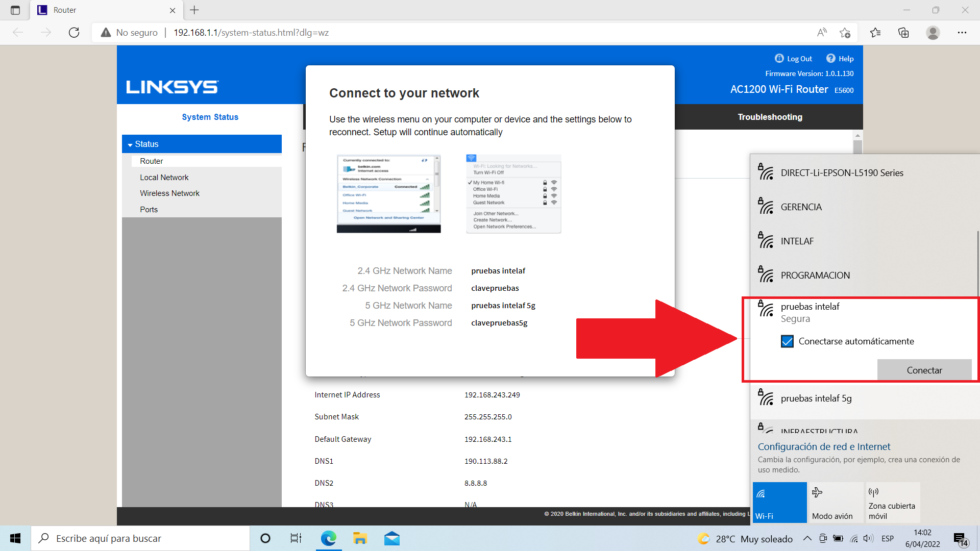
Task: Select Wireless Network in sidebar
Action: tap(169, 193)
